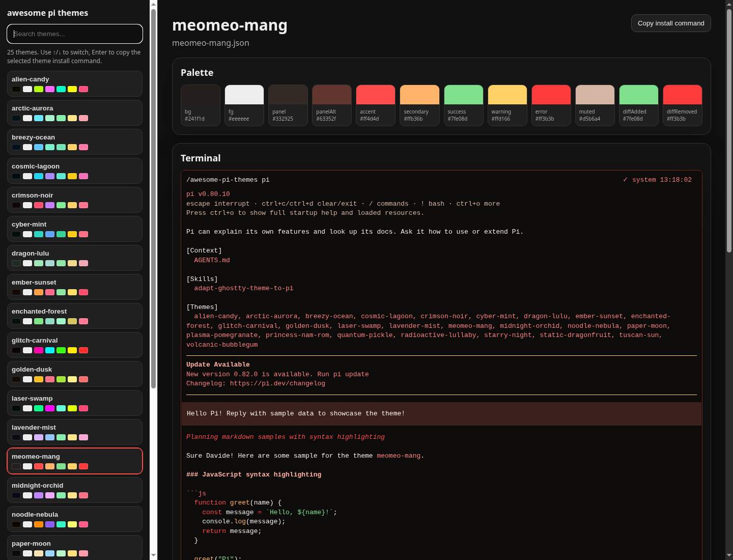
Task: Click the sidebar scrollbar up arrow
Action: (153, 4)
